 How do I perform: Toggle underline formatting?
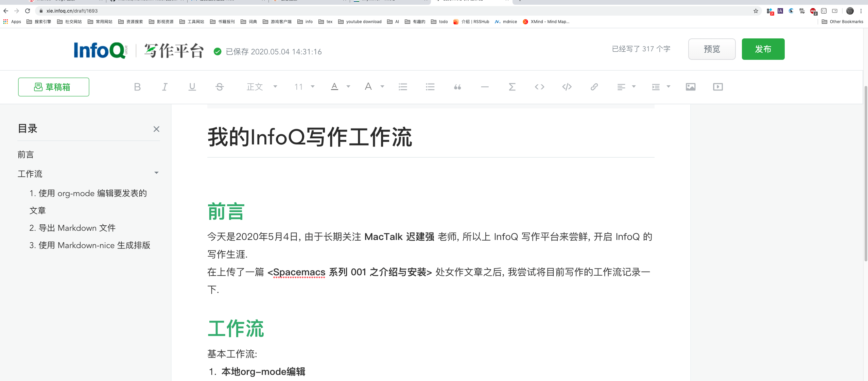(192, 87)
